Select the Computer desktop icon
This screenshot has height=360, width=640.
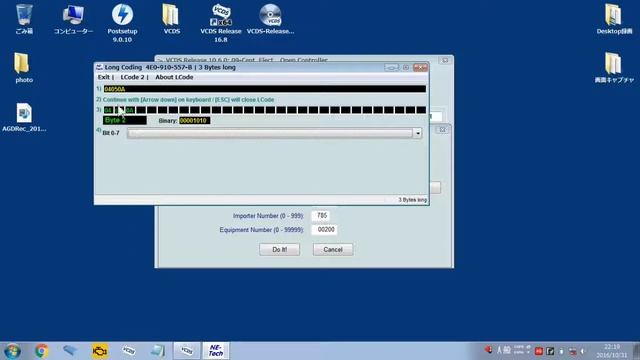coord(73,19)
